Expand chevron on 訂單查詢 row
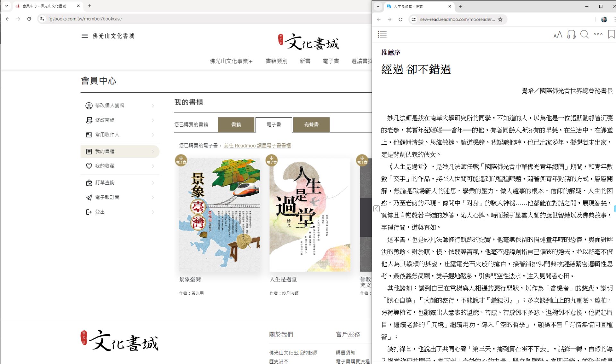The height and width of the screenshot is (364, 616). [x=153, y=183]
